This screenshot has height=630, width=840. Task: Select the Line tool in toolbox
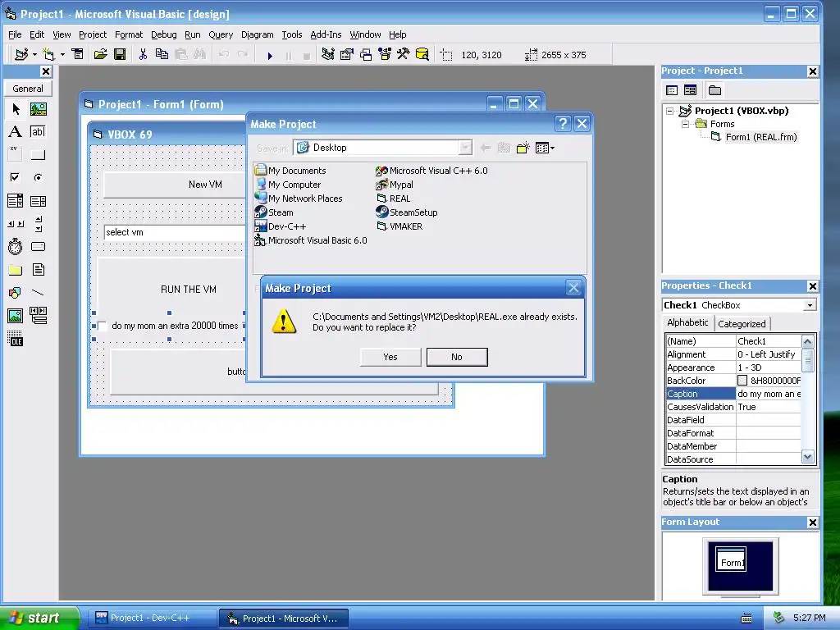coord(38,293)
